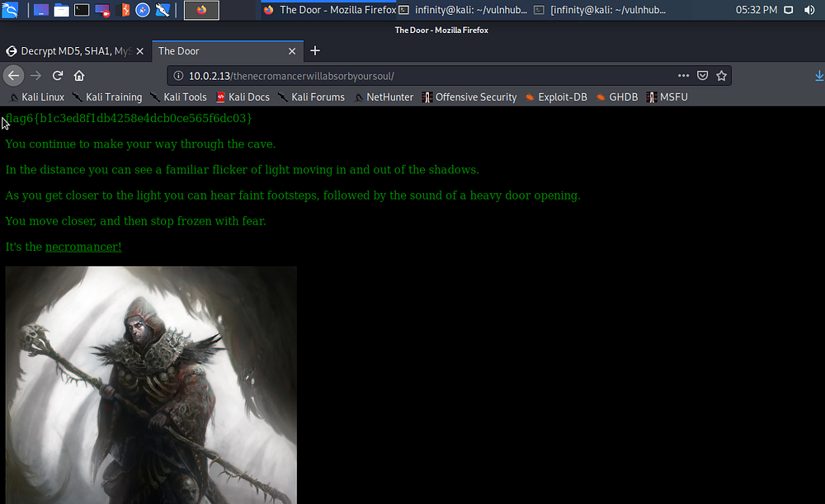This screenshot has height=504, width=825.
Task: Click the URL address field
Action: 429,76
